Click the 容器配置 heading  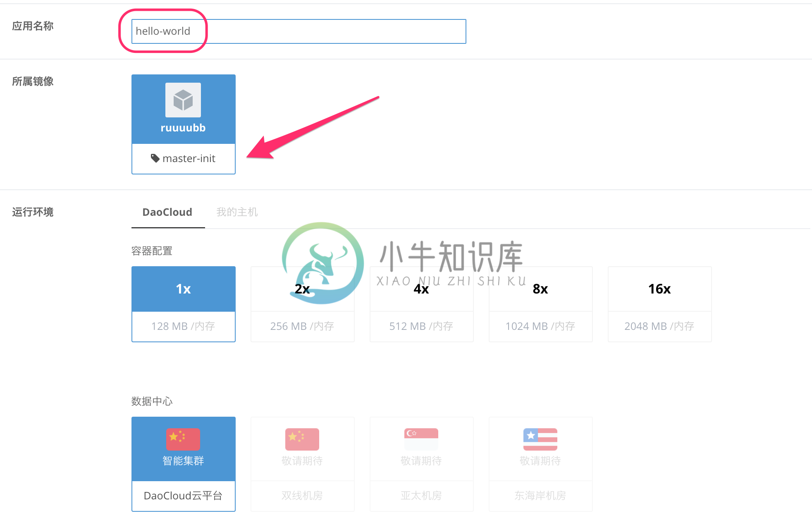pos(152,251)
